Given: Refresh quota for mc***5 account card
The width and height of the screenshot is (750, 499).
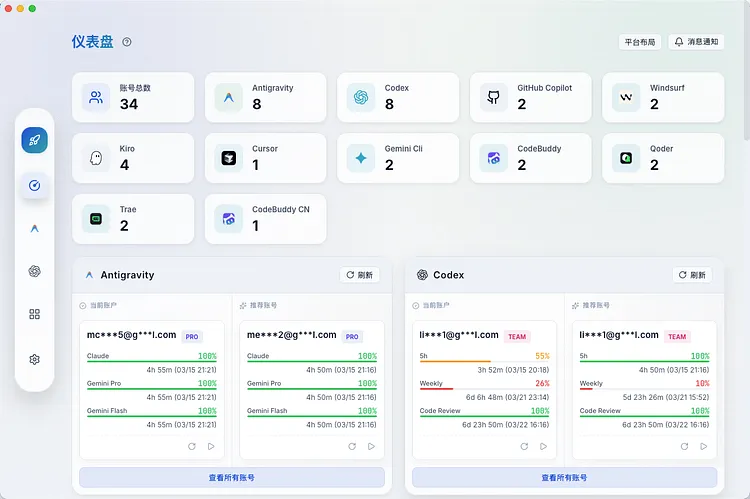Looking at the screenshot, I should [192, 446].
